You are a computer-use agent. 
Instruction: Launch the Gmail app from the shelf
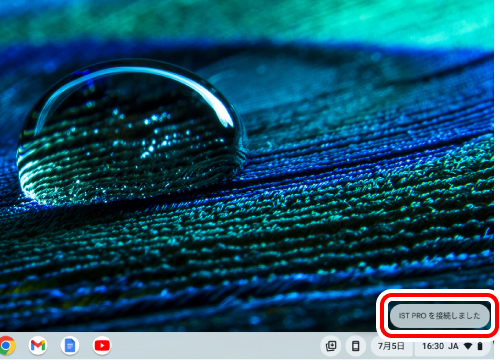[x=38, y=346]
